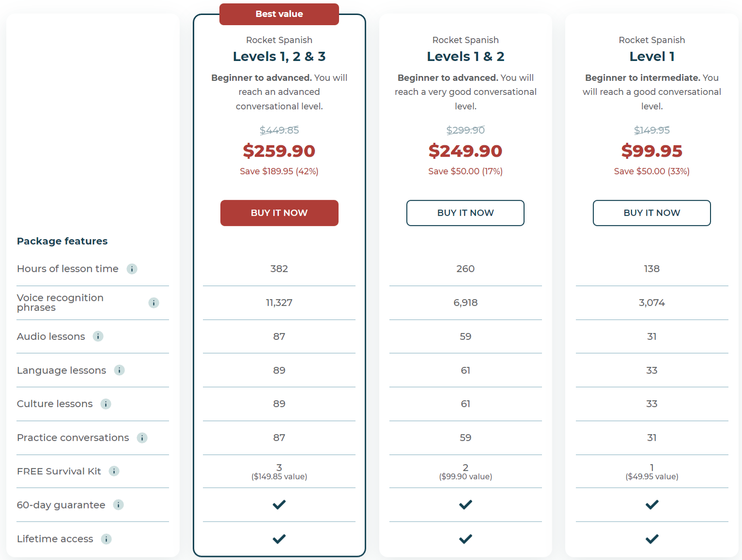Image resolution: width=742 pixels, height=560 pixels.
Task: Open the FREE Survival Kit info tooltip
Action: 114,471
